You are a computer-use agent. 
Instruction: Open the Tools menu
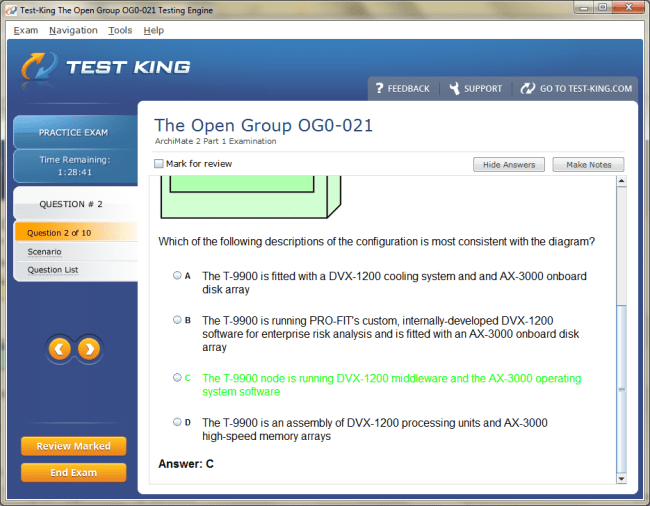point(120,30)
